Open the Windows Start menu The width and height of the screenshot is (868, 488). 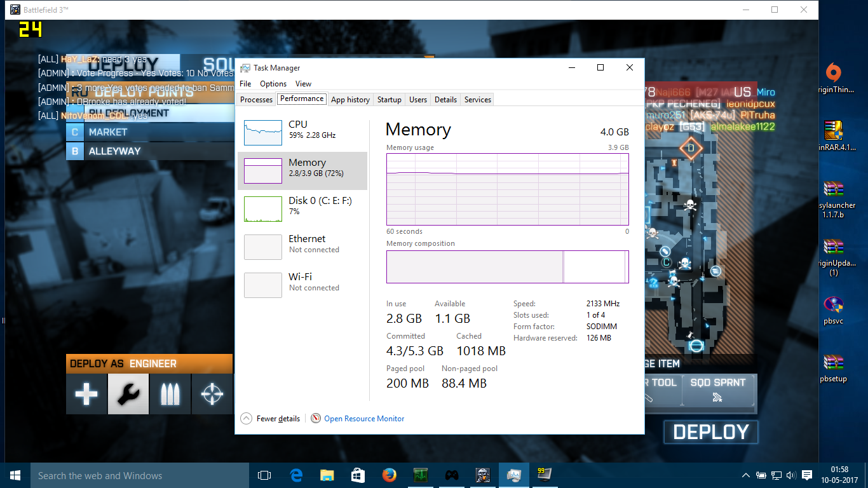coord(15,475)
